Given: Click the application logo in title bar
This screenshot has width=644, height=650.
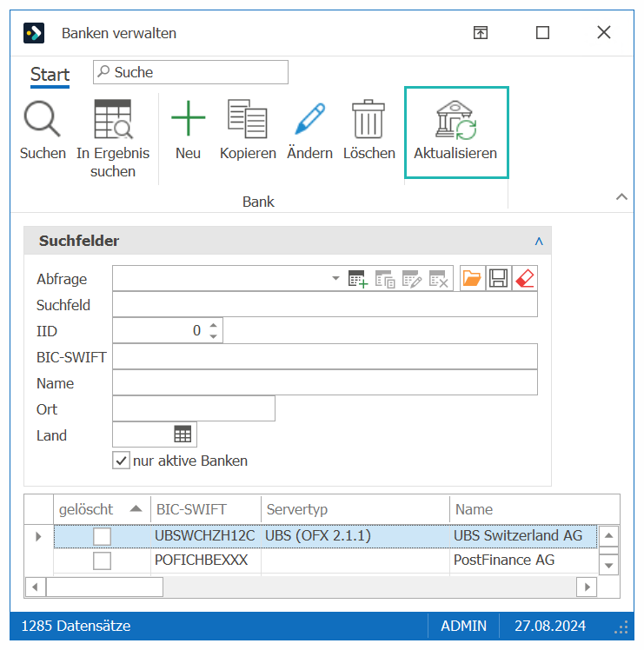Looking at the screenshot, I should pyautogui.click(x=34, y=33).
